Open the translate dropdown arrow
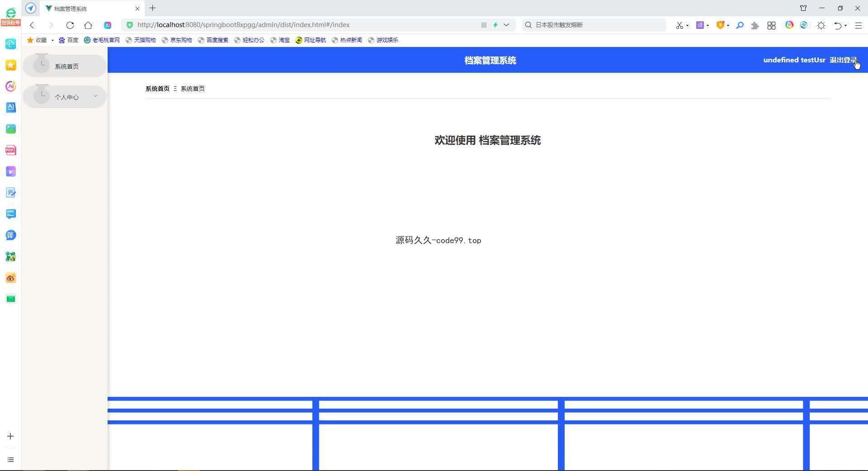The height and width of the screenshot is (471, 868). click(708, 26)
